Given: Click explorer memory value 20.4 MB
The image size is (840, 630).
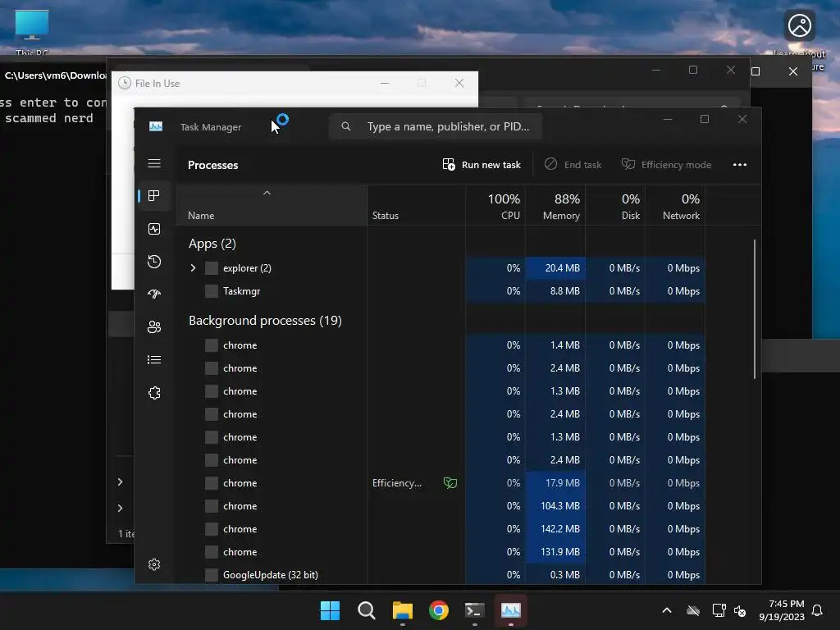Looking at the screenshot, I should click(555, 268).
